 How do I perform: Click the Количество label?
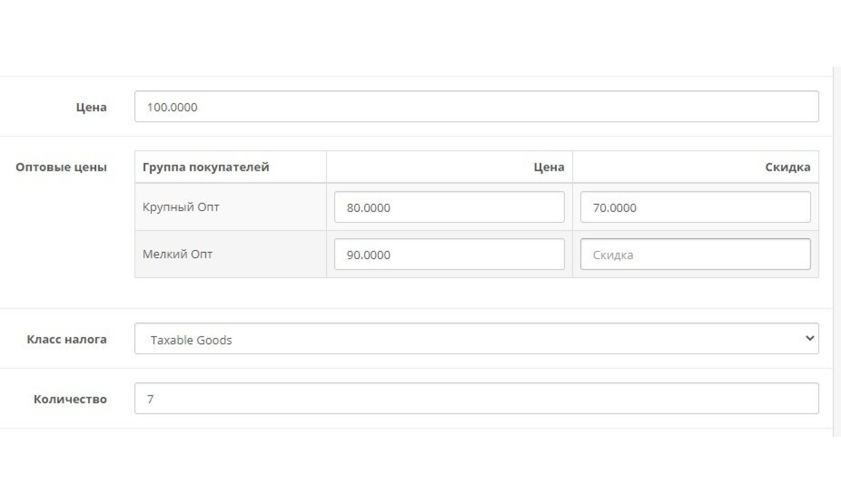tap(70, 399)
